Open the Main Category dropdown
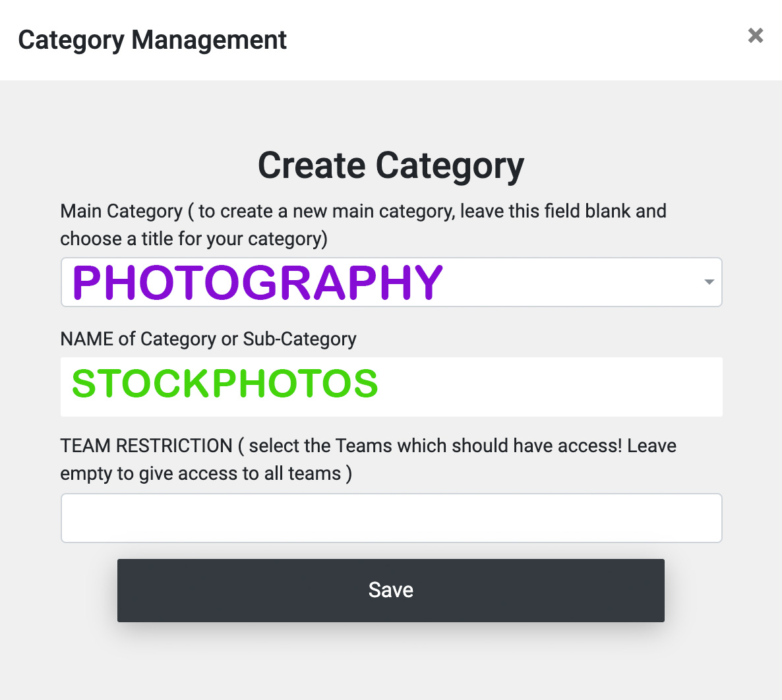Image resolution: width=782 pixels, height=700 pixels. tap(391, 282)
